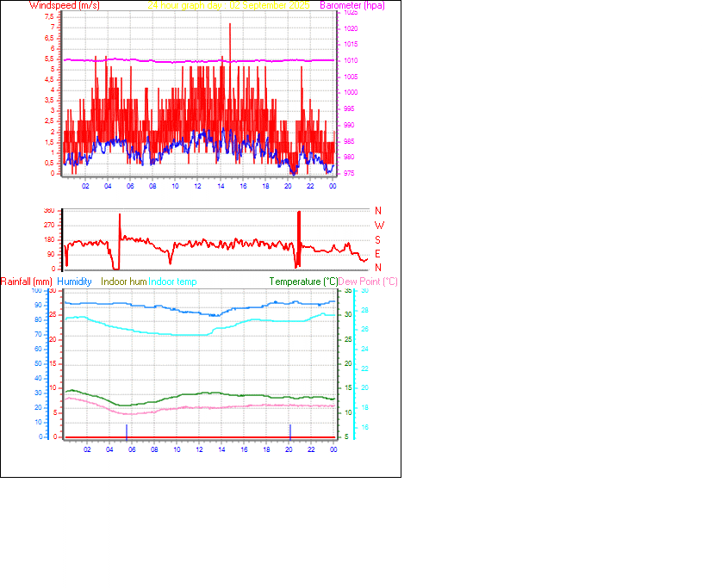Image resolution: width=703 pixels, height=588 pixels.
Task: Click "2,5" on the windspeed axis
Action: coord(49,121)
